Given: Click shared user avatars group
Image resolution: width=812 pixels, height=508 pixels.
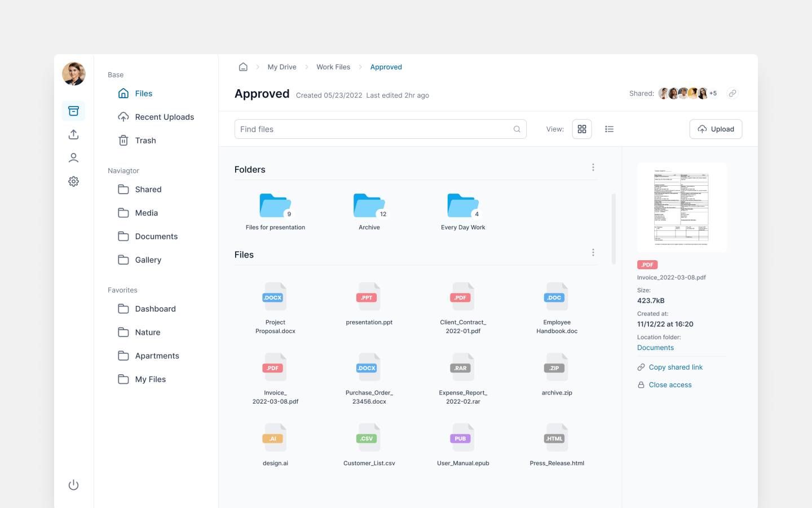Looking at the screenshot, I should coord(683,94).
